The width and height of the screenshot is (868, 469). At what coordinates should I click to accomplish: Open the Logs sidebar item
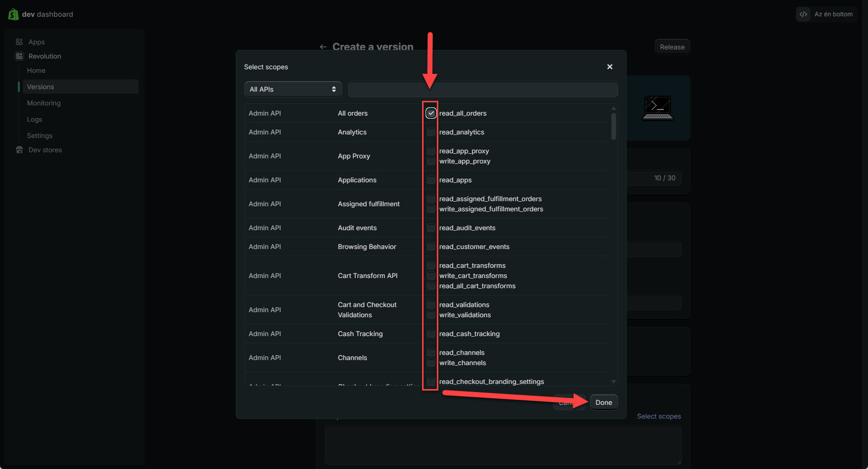point(35,119)
